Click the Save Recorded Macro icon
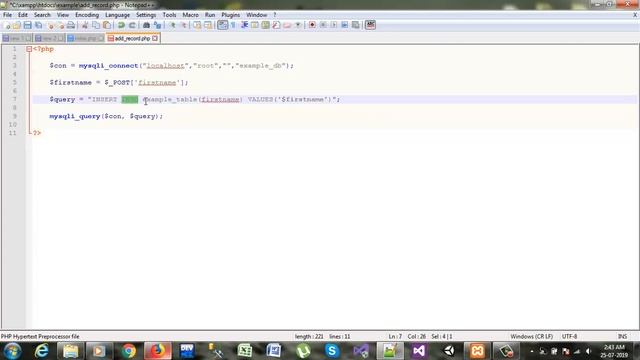Screen dimensions: 640x360 click(x=356, y=25)
